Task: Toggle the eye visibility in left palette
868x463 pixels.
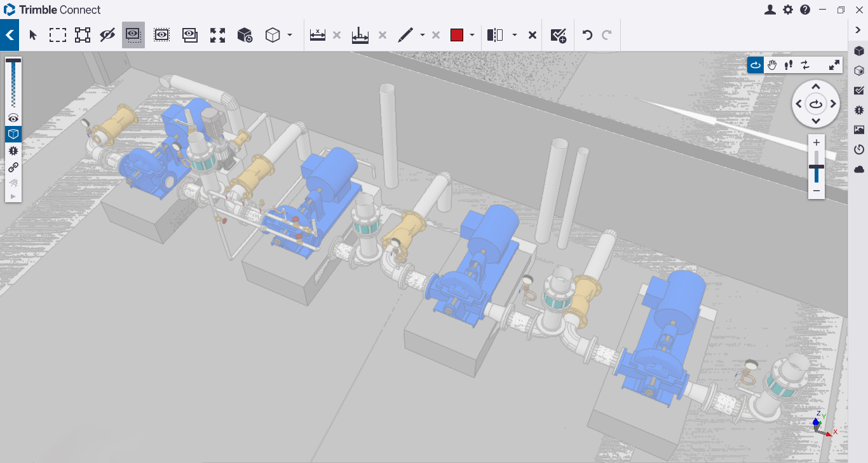Action: point(13,118)
